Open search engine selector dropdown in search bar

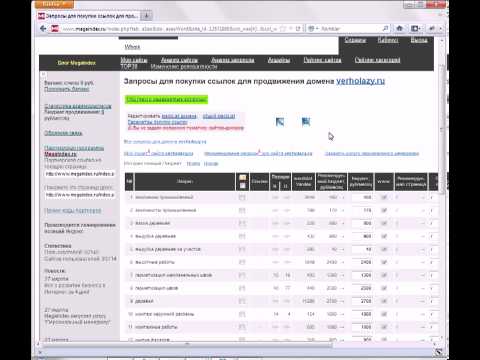pos(313,29)
